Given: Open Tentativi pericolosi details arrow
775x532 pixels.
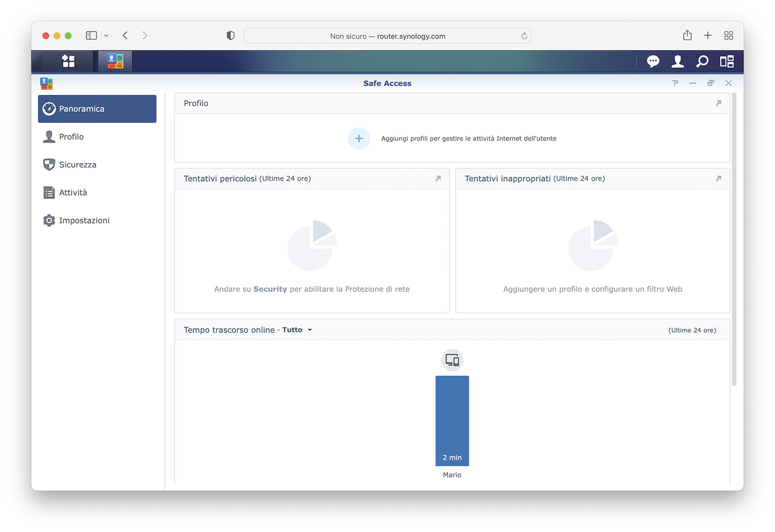Looking at the screenshot, I should (x=438, y=179).
